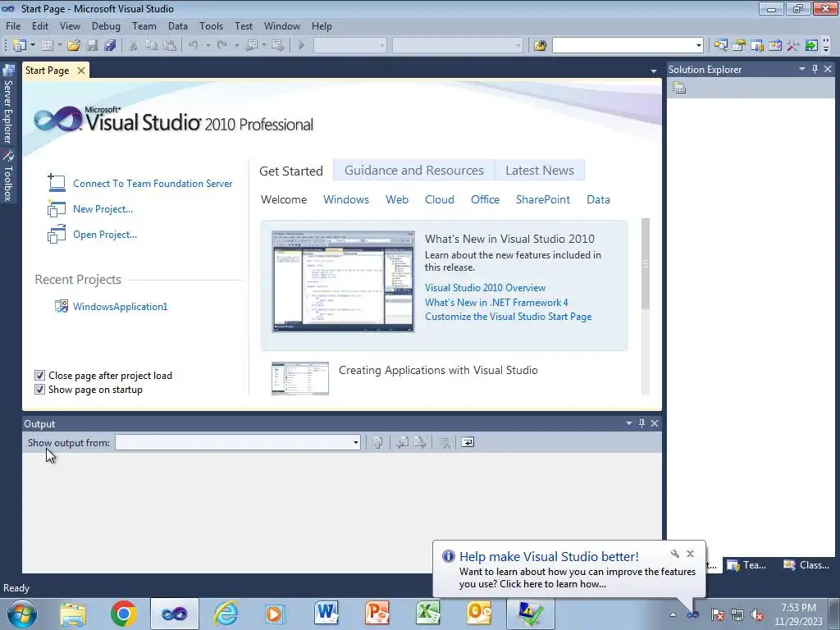The height and width of the screenshot is (630, 840).
Task: Click the Save All toolbar icon
Action: coord(111,46)
